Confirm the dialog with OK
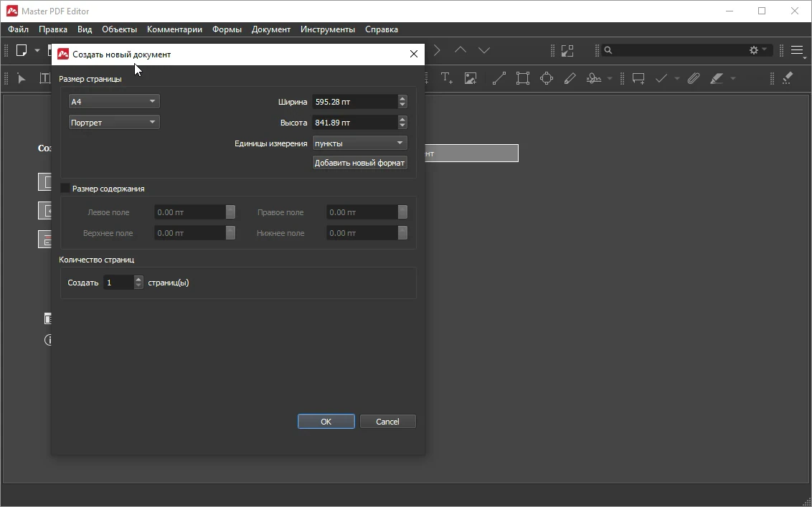 (326, 422)
